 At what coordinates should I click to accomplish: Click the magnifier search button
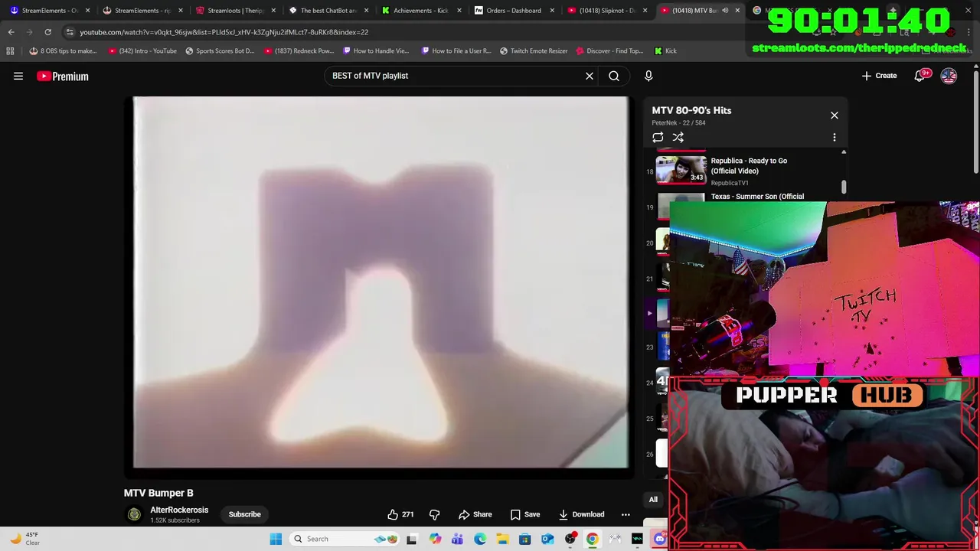point(614,76)
